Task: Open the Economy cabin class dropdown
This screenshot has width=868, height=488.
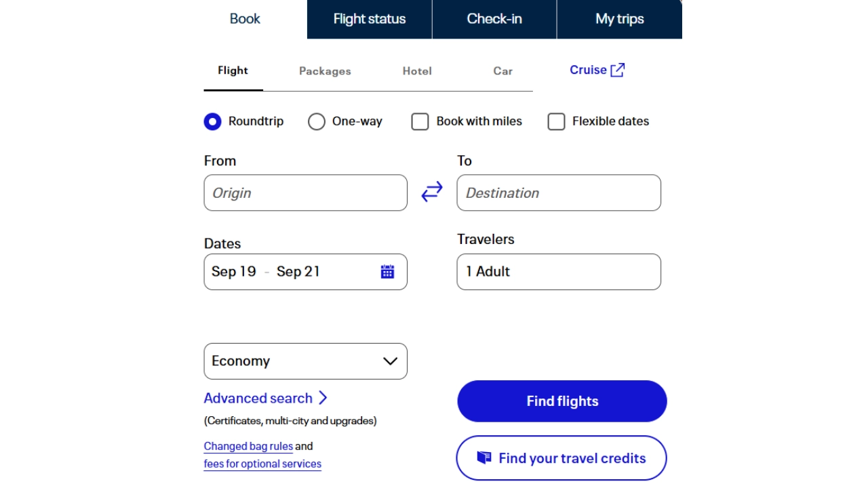Action: coord(305,361)
